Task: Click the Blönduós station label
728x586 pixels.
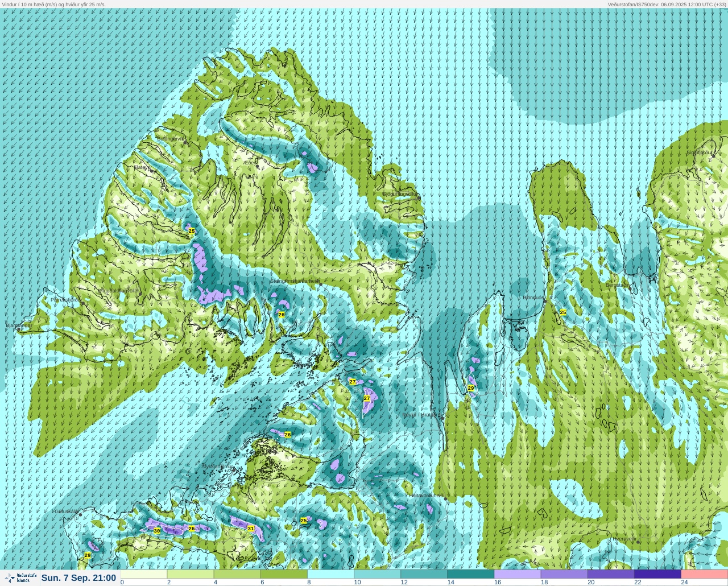Action: point(533,298)
